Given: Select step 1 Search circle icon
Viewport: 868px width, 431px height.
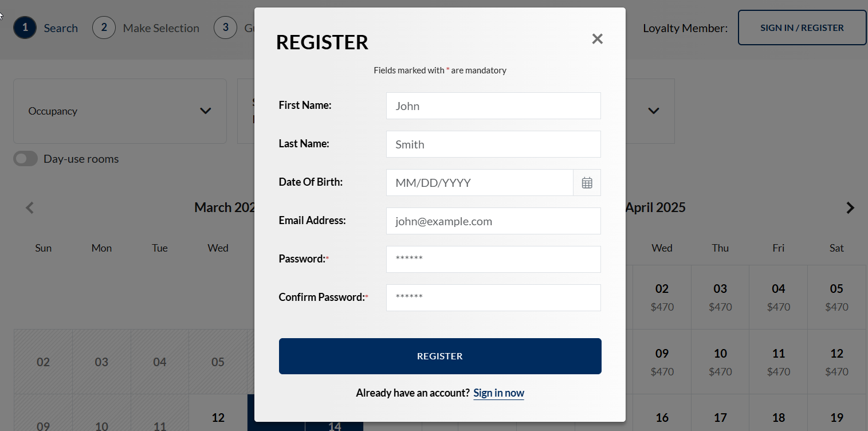Looking at the screenshot, I should tap(25, 28).
